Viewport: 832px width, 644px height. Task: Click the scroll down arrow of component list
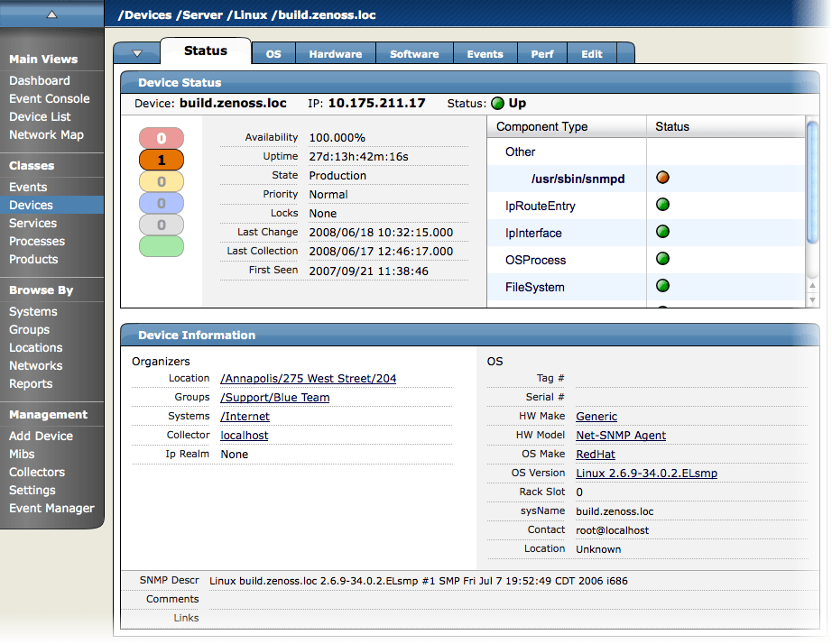coord(812,300)
